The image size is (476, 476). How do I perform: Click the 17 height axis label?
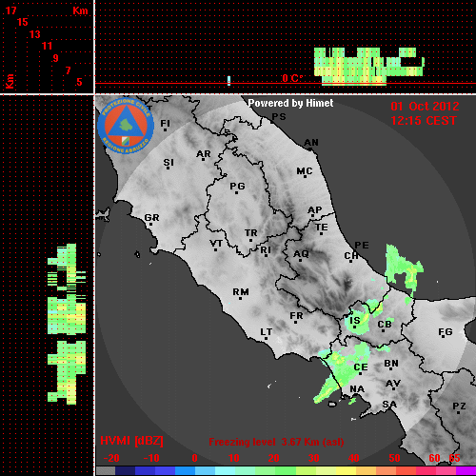click(10, 10)
